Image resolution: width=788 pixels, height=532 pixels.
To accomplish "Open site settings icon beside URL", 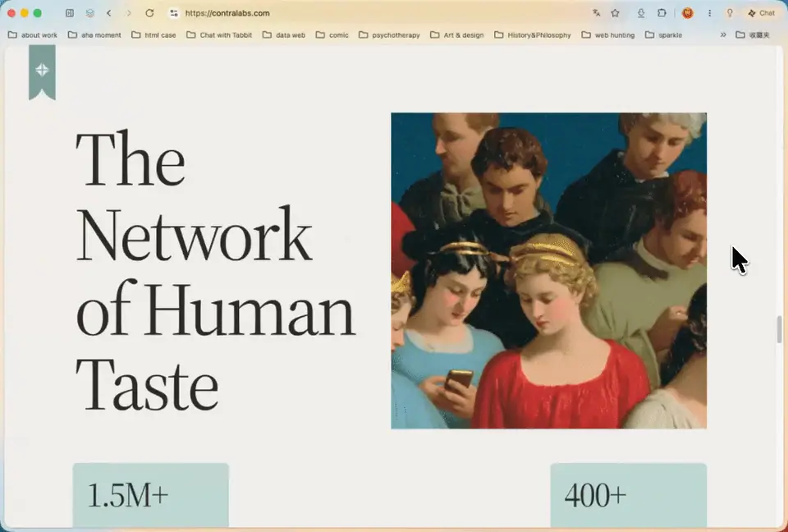I will 174,13.
